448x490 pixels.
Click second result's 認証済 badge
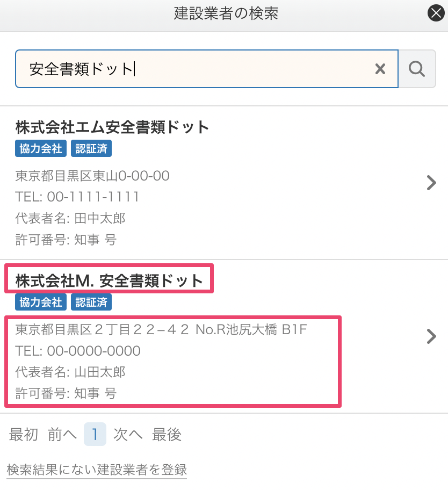click(91, 302)
